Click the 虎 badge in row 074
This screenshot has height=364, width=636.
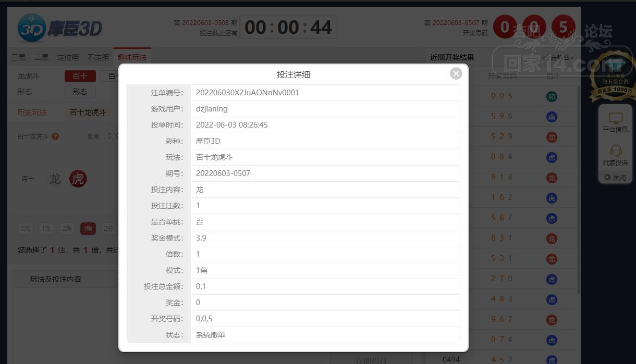click(552, 340)
